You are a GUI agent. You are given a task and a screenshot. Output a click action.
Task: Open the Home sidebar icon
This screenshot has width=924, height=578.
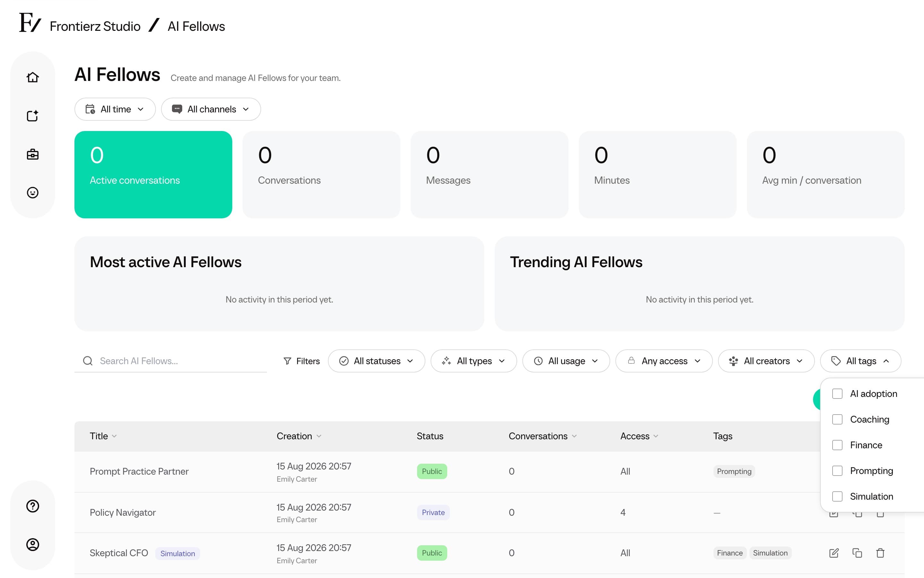33,77
